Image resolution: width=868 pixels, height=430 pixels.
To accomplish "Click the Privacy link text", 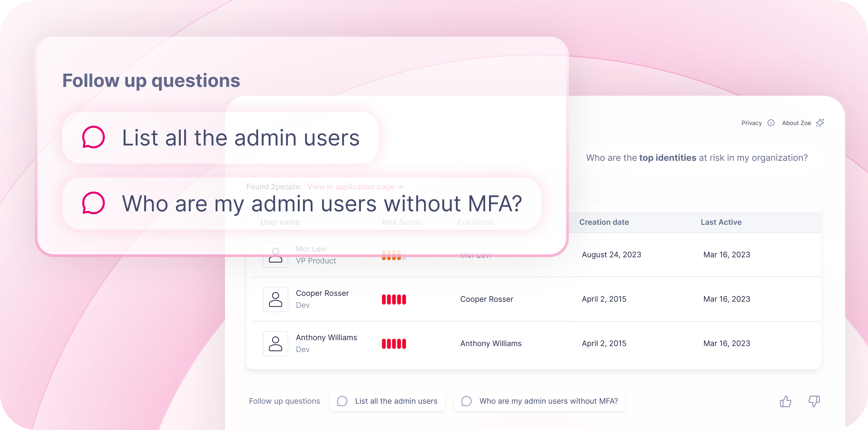I will (752, 123).
